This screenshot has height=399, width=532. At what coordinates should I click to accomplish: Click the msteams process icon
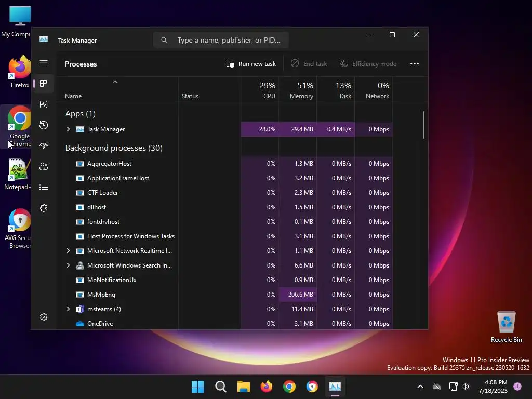79,309
